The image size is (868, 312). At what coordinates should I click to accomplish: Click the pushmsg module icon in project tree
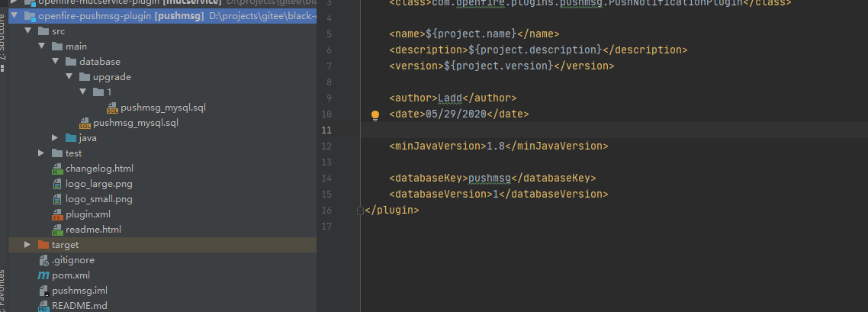point(29,16)
